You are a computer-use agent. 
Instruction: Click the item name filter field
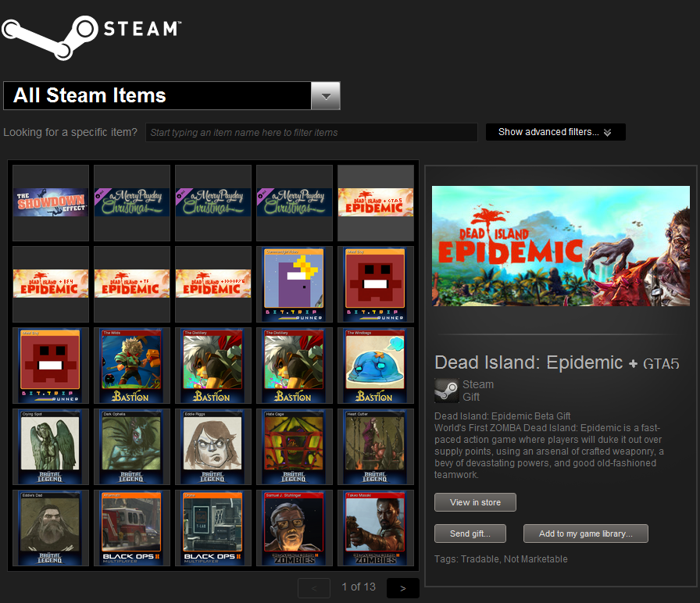[x=312, y=133]
